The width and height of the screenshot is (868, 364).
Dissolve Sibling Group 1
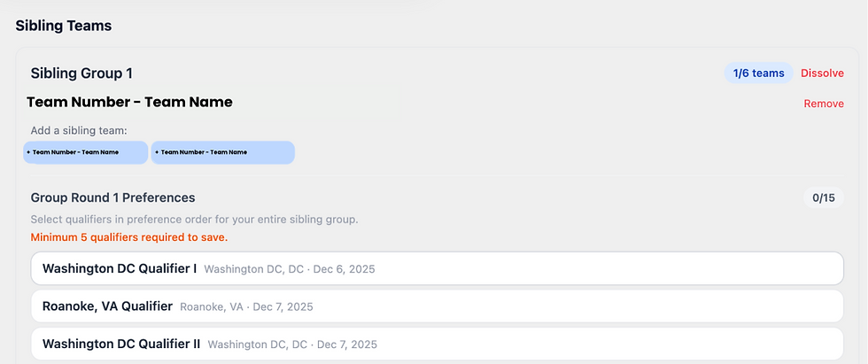point(822,73)
